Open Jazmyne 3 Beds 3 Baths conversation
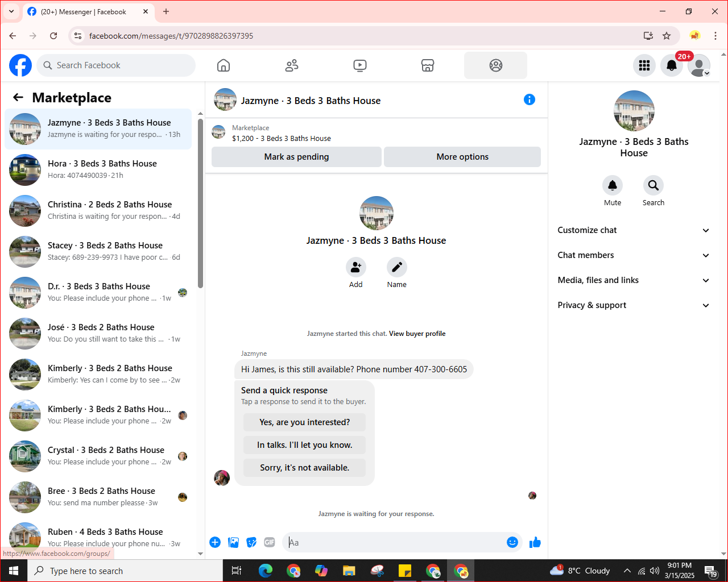The image size is (728, 582). tap(98, 129)
